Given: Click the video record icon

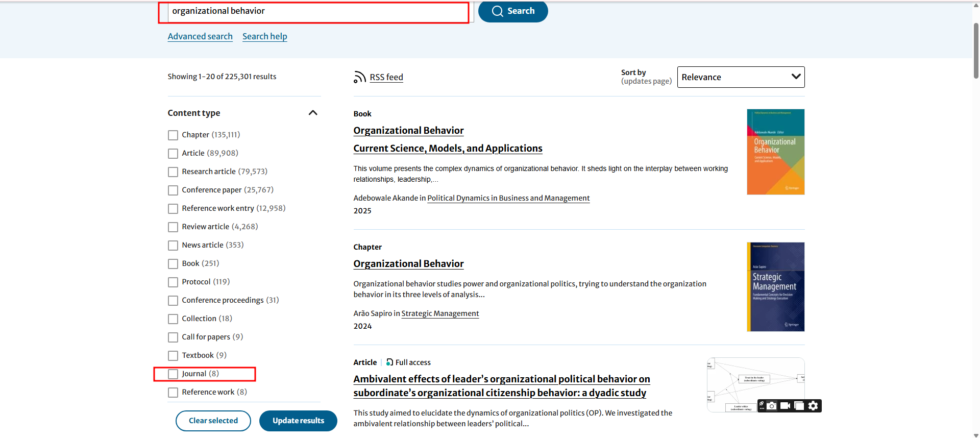Looking at the screenshot, I should pos(786,406).
